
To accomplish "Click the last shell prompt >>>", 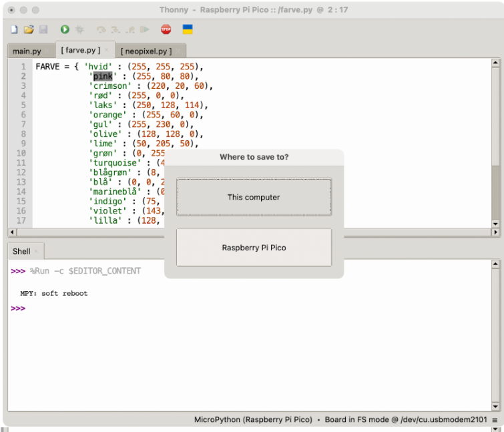I will point(18,308).
